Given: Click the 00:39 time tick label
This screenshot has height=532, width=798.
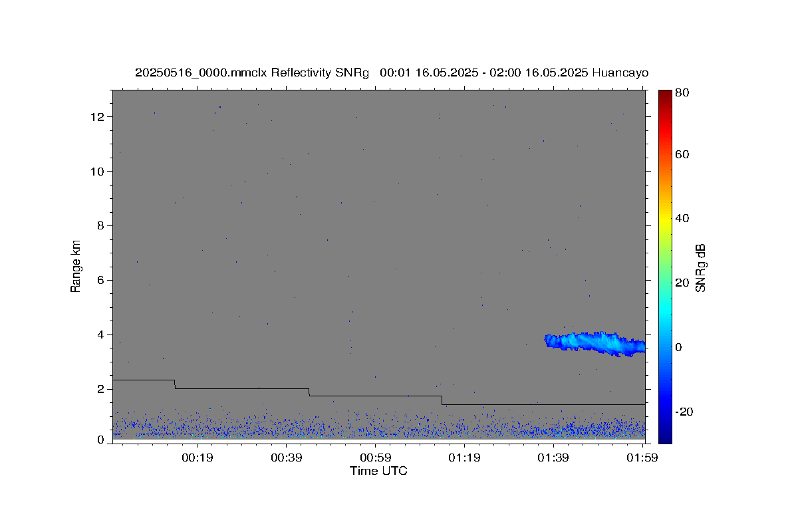Looking at the screenshot, I should 286,458.
